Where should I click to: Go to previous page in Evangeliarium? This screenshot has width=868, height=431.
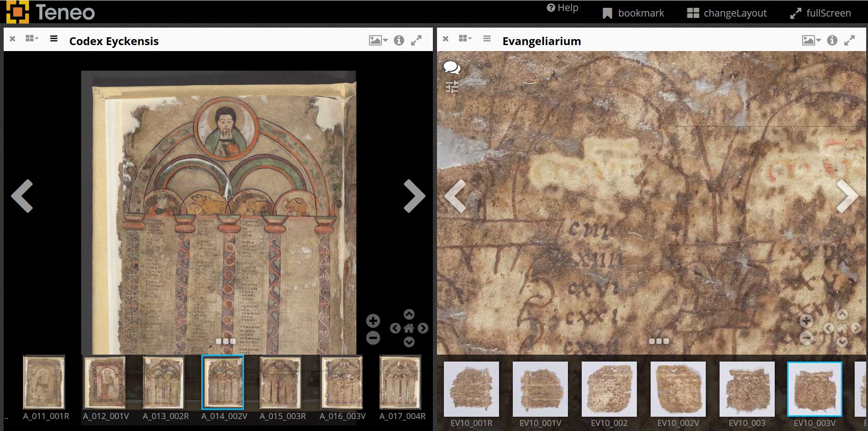(x=455, y=196)
